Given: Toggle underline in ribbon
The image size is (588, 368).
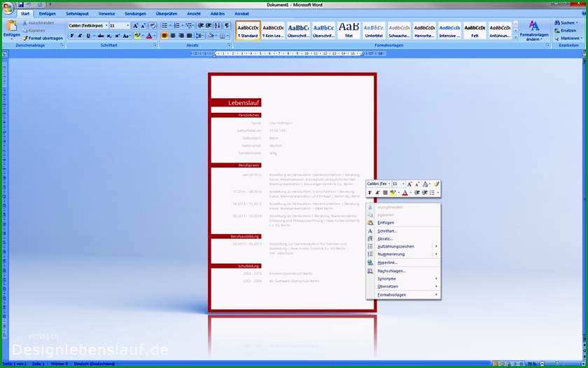Looking at the screenshot, I should click(x=88, y=36).
